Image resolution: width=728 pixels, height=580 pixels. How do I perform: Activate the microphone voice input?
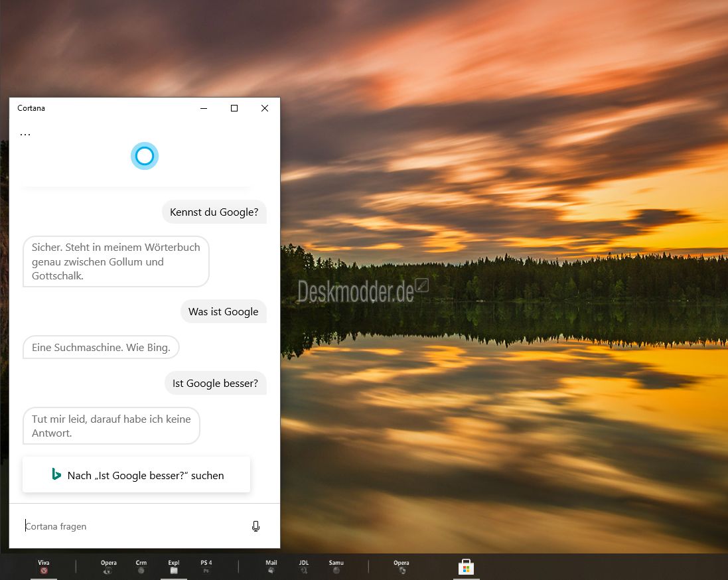pyautogui.click(x=255, y=526)
